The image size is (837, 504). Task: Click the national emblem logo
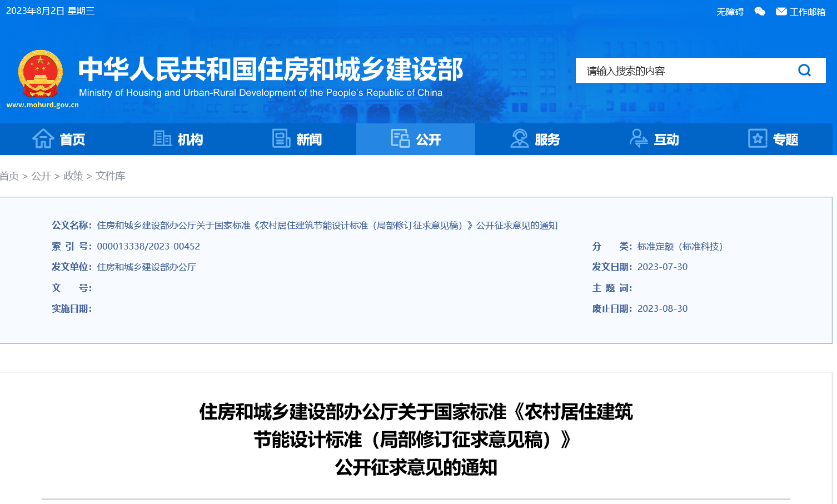click(40, 74)
